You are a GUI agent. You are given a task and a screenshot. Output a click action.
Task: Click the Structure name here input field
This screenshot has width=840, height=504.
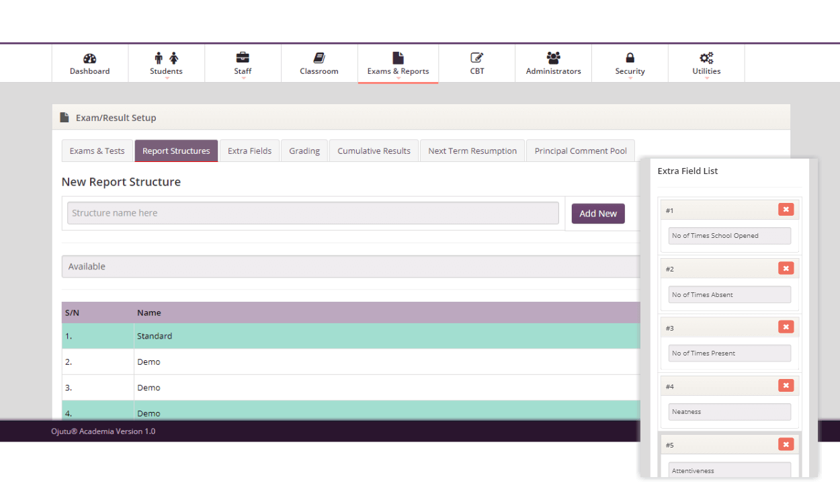point(313,213)
